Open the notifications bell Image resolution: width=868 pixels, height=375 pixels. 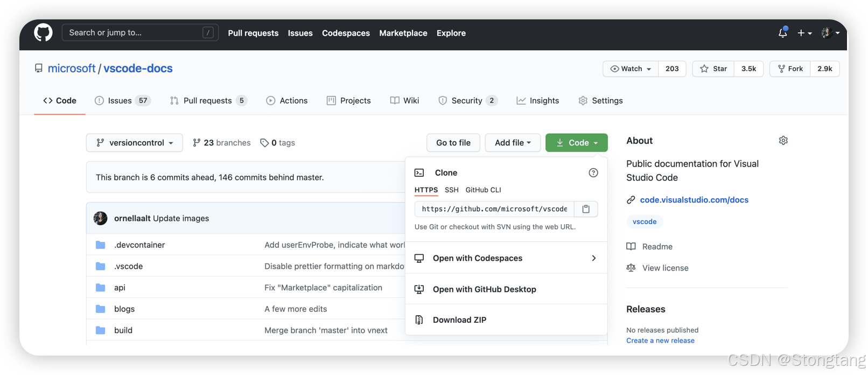point(783,32)
